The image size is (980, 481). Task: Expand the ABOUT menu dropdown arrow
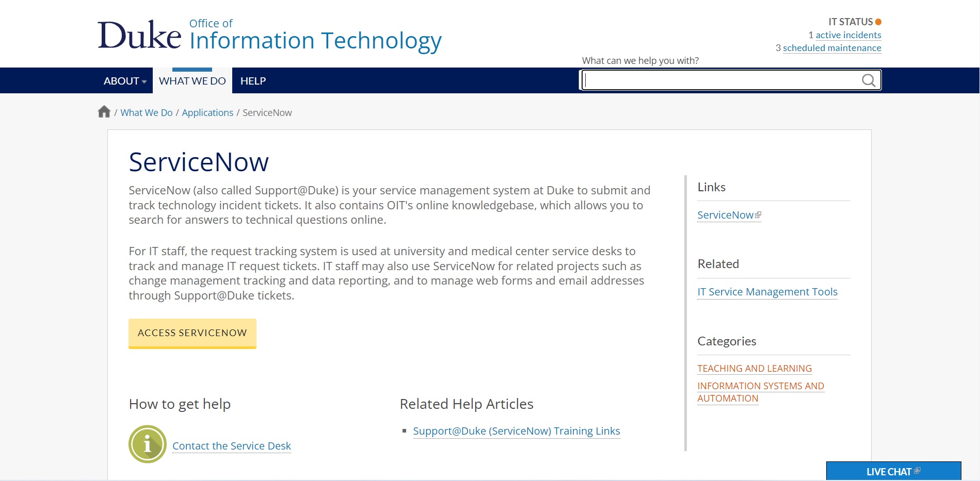(144, 81)
